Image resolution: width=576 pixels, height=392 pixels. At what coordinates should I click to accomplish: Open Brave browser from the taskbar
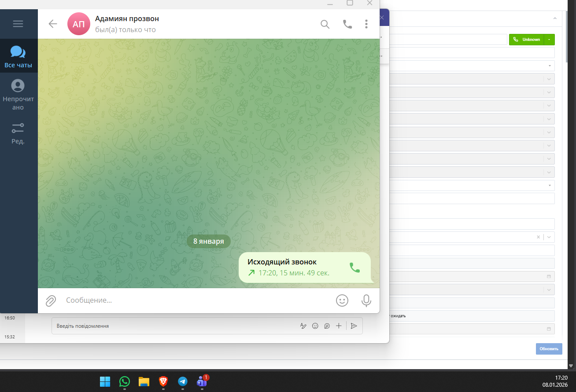click(x=163, y=381)
